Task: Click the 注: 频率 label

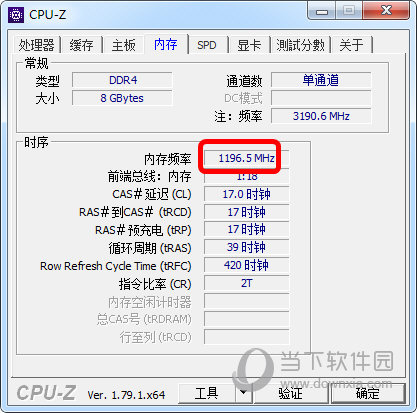Action: click(x=238, y=117)
